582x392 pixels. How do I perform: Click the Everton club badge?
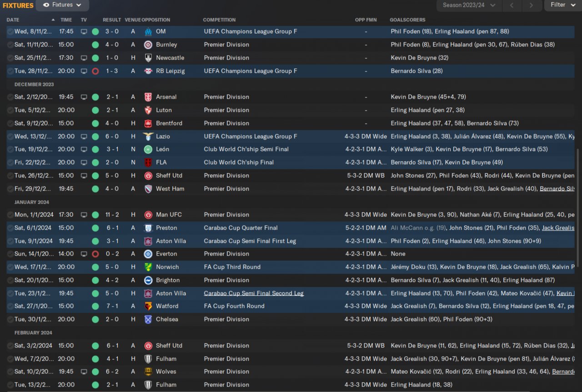tap(148, 254)
